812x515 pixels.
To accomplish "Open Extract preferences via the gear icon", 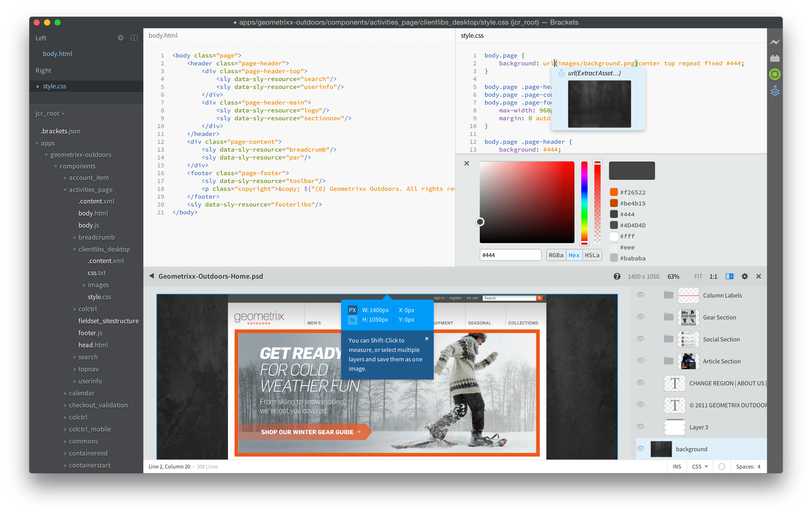I will click(745, 276).
